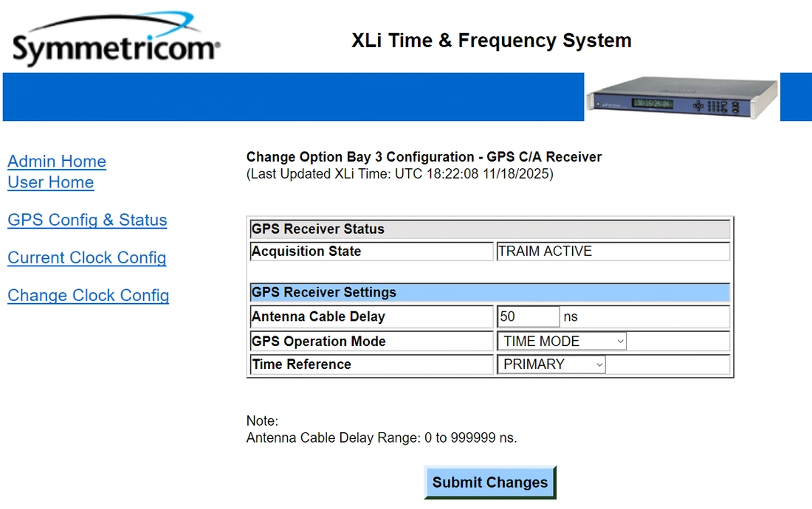Click the TRAIM ACTIVE acquisition state value
Viewport: 812px width, 509px height.
point(545,252)
